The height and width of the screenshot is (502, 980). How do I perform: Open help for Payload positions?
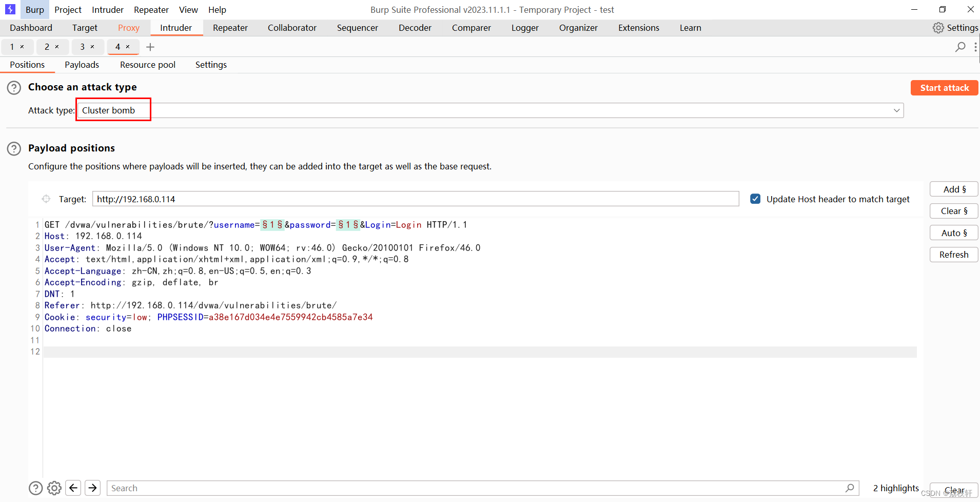pos(14,149)
